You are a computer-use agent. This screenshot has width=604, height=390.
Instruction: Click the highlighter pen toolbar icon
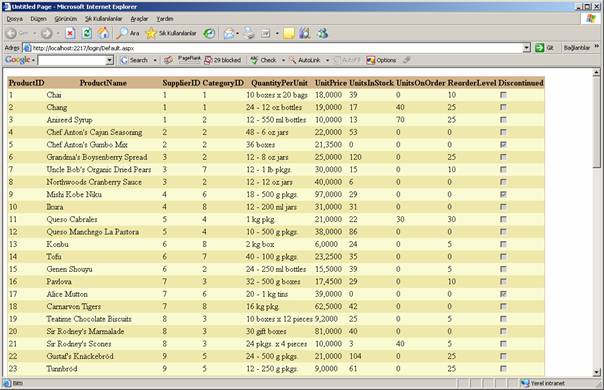pos(407,60)
